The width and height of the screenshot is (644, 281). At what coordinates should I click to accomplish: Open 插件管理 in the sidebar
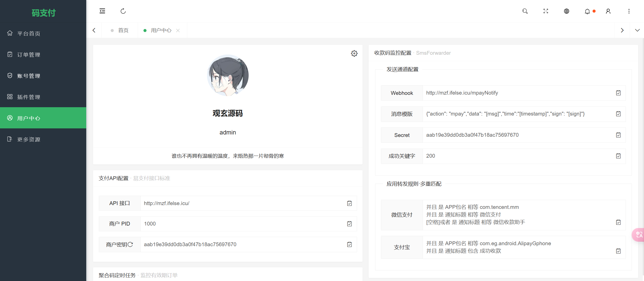28,97
